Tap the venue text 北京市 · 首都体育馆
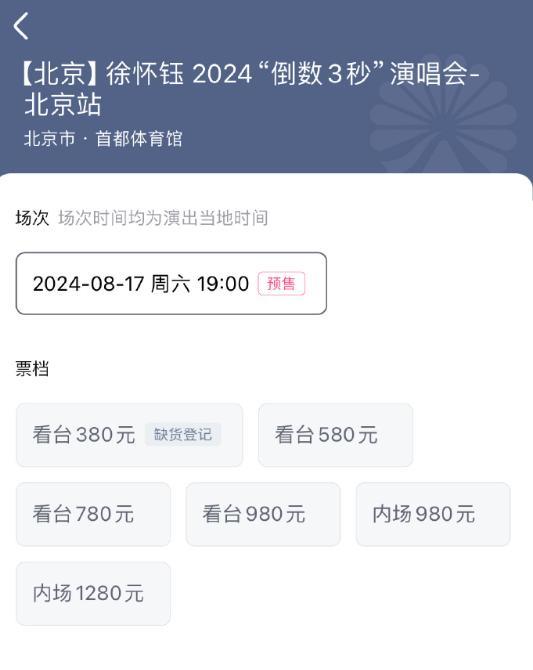 pyautogui.click(x=103, y=139)
